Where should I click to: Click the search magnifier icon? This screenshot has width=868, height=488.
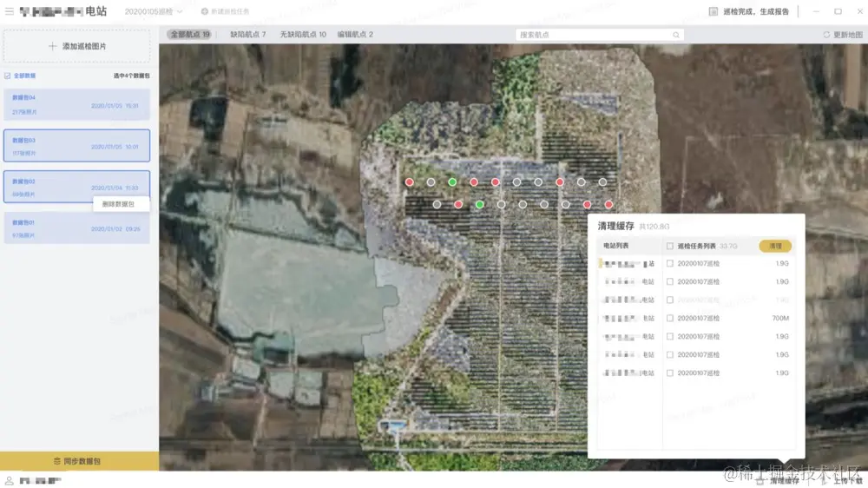[676, 35]
